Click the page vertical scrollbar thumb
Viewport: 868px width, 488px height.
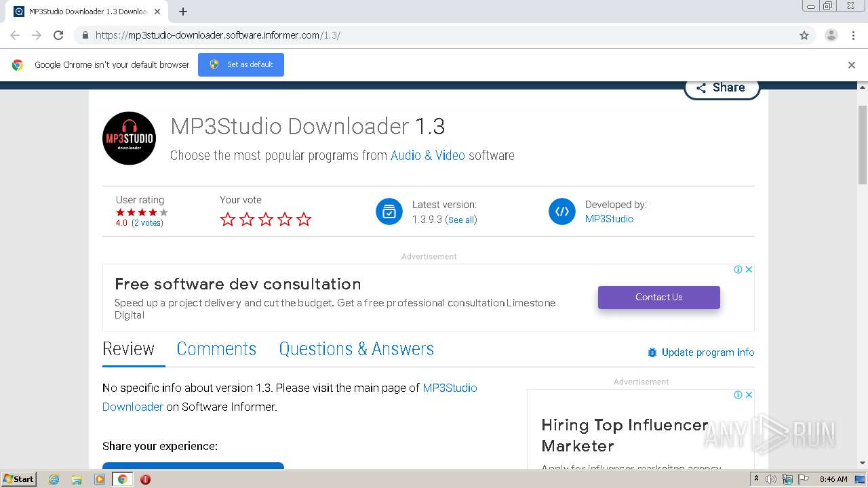(863, 144)
